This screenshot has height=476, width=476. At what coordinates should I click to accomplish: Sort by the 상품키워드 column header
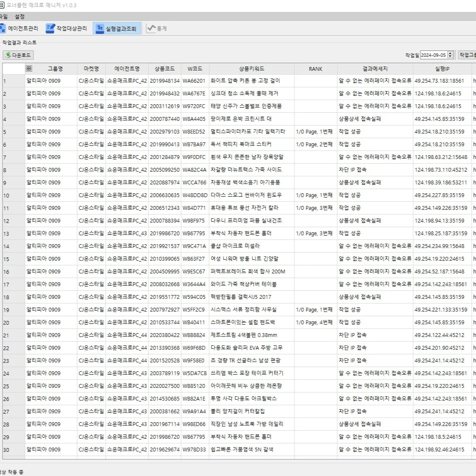pos(251,69)
